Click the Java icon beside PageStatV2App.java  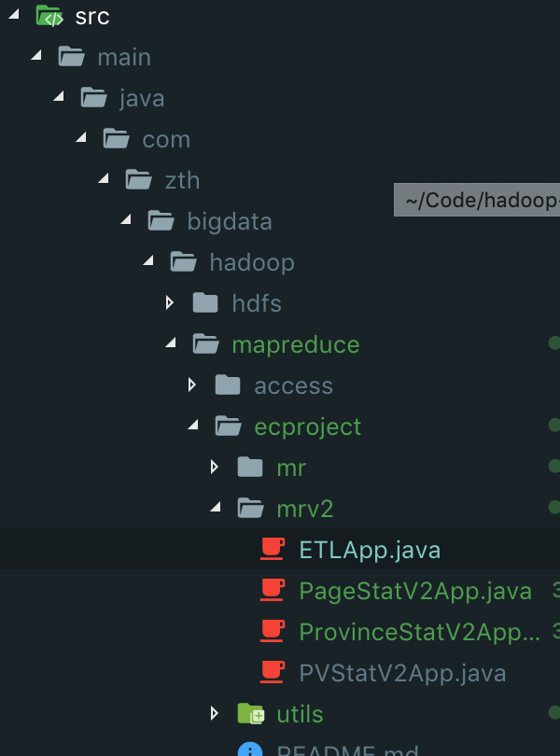[x=272, y=591]
